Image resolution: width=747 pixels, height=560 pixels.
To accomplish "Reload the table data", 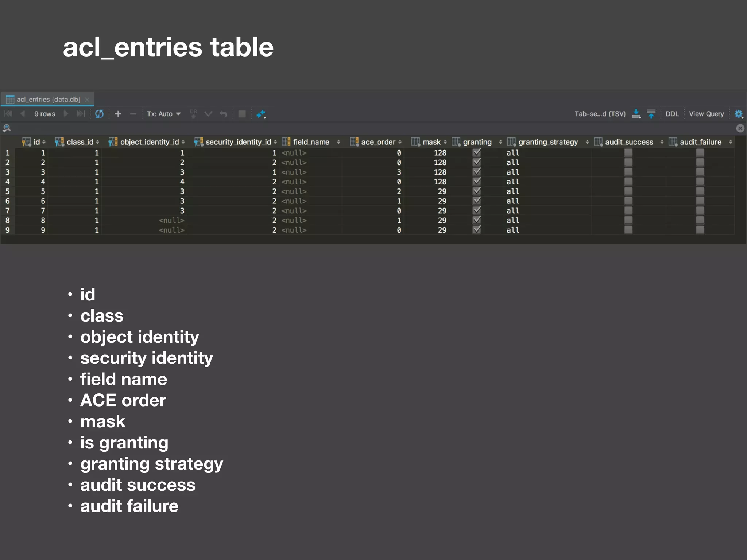I will [x=99, y=114].
